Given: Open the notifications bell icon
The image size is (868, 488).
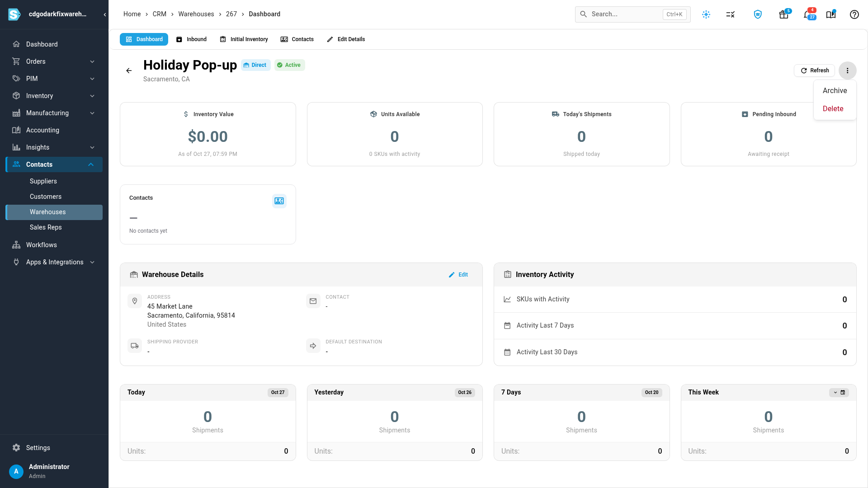Looking at the screenshot, I should tap(807, 14).
